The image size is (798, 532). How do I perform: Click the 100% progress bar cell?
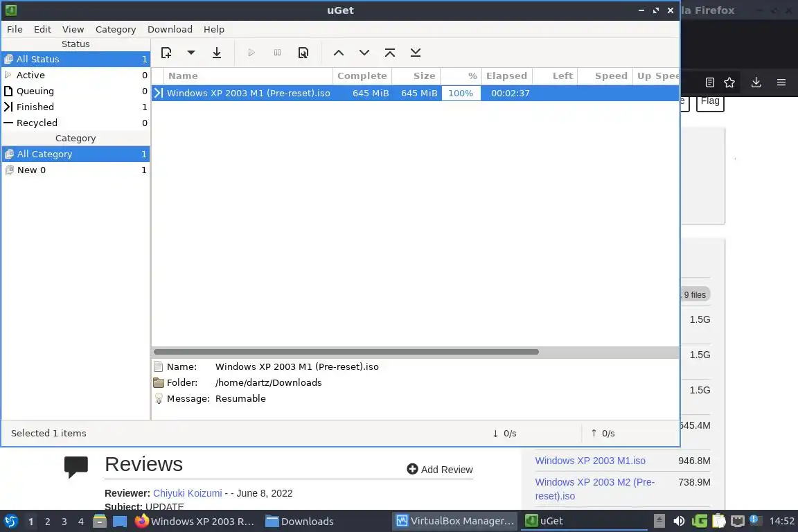point(461,93)
